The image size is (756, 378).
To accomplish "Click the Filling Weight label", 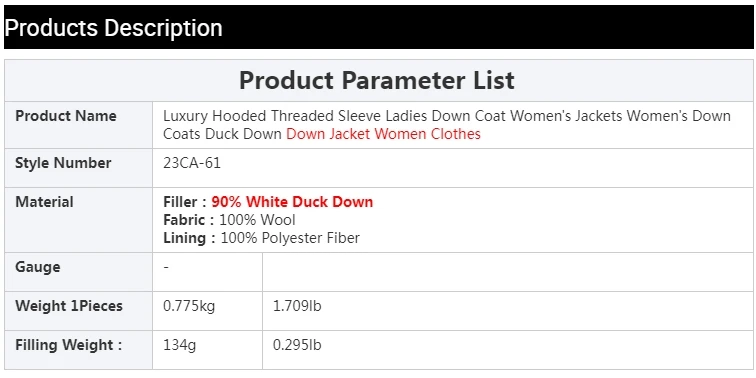I will click(x=68, y=345).
